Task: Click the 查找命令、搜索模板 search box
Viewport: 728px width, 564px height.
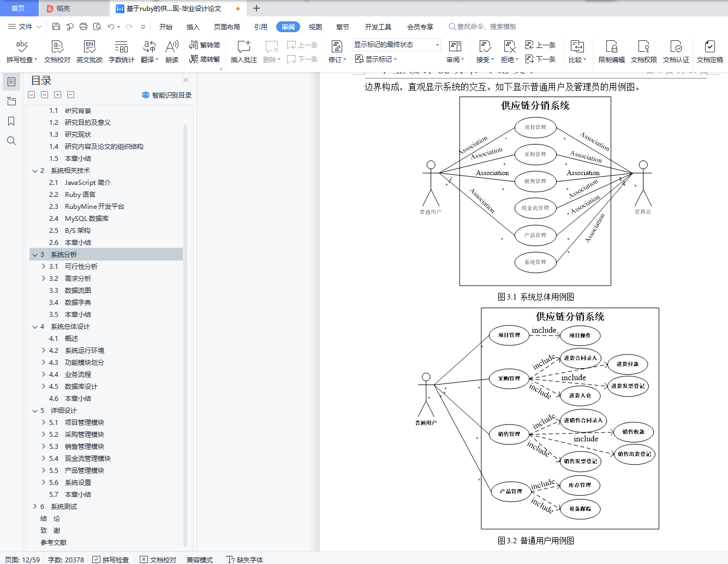Action: [x=482, y=27]
